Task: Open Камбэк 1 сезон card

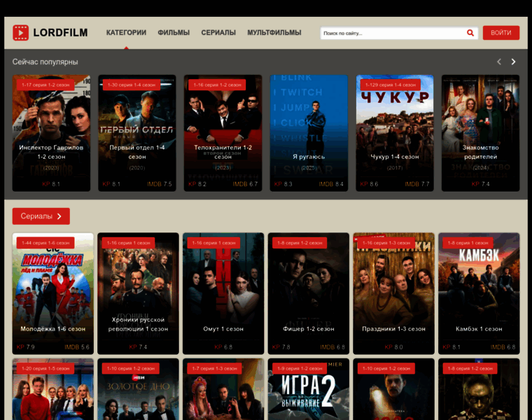Action: 479,293
